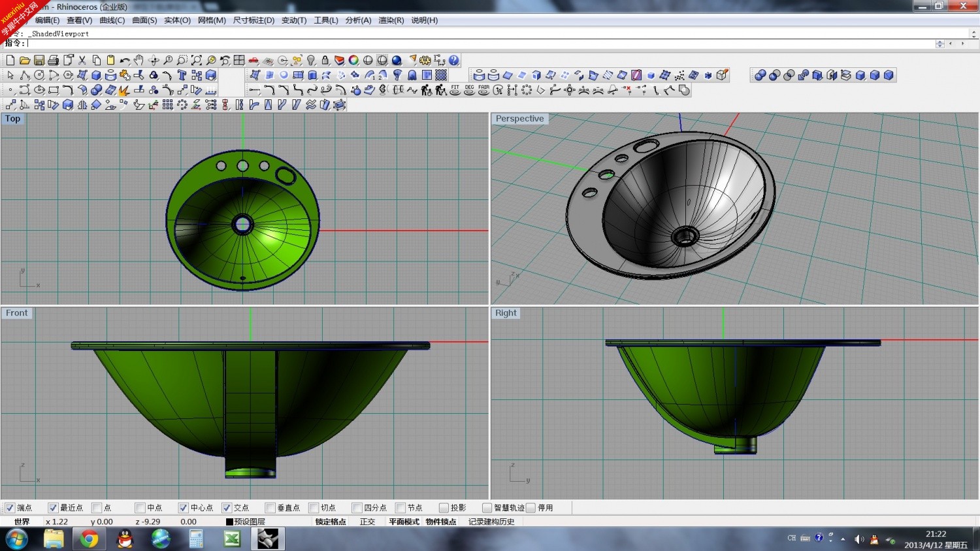This screenshot has width=980, height=551.
Task: Click the Front viewport title label
Action: [16, 313]
